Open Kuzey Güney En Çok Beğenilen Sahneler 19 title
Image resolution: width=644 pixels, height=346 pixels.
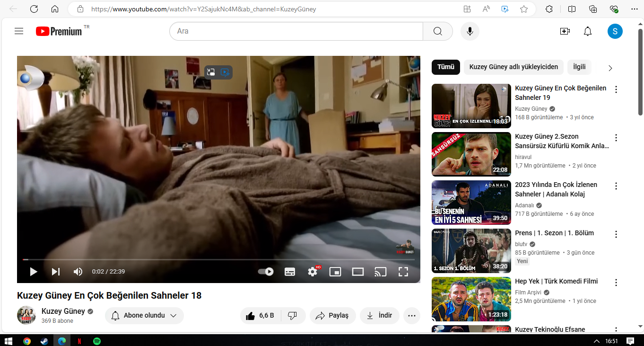561,93
